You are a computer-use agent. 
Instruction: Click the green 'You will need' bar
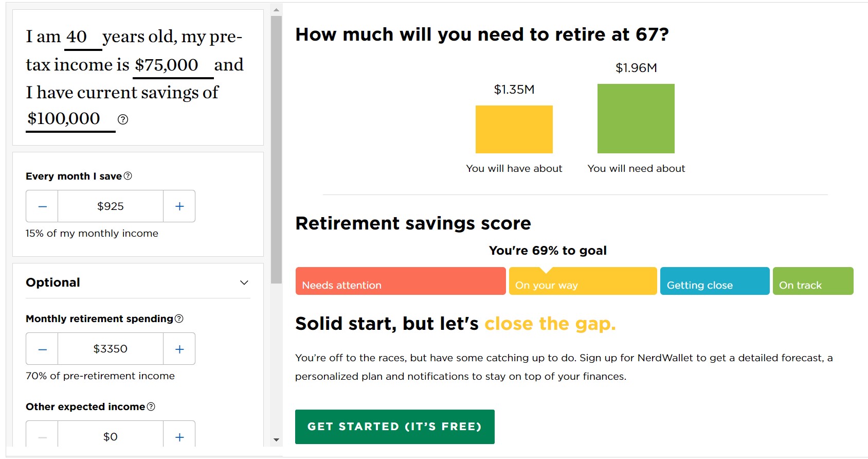point(636,118)
